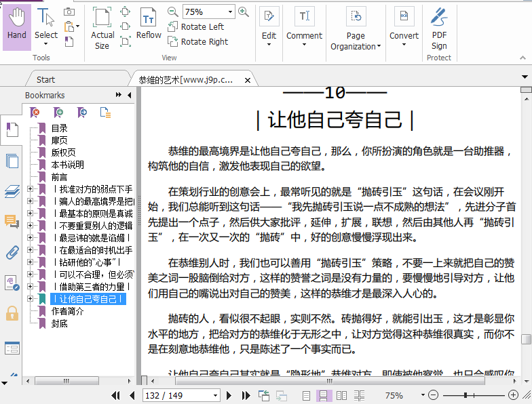The height and width of the screenshot is (404, 532).
Task: Click the Snapshot camera icon
Action: coord(69,12)
